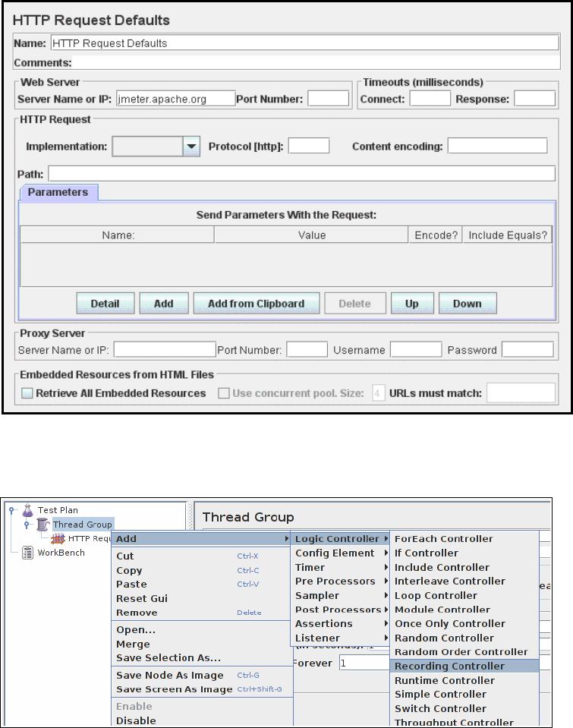Viewport: 573px width, 728px height.
Task: Open the Add context menu entry
Action: point(202,538)
